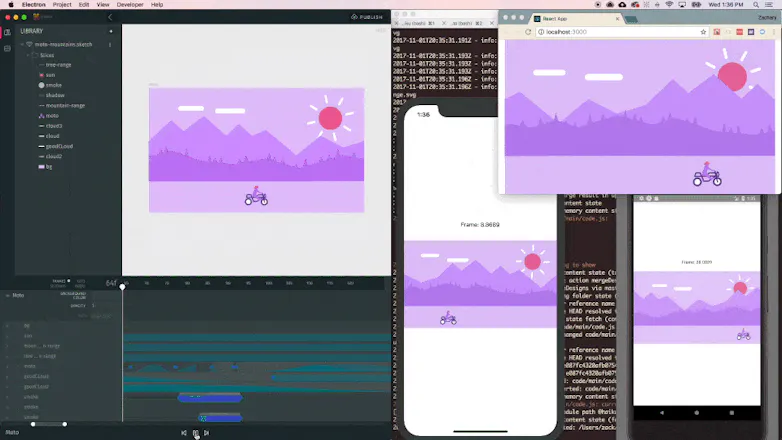Click the Wi-Fi status icon
Image resolution: width=782 pixels, height=440 pixels.
(x=669, y=4)
